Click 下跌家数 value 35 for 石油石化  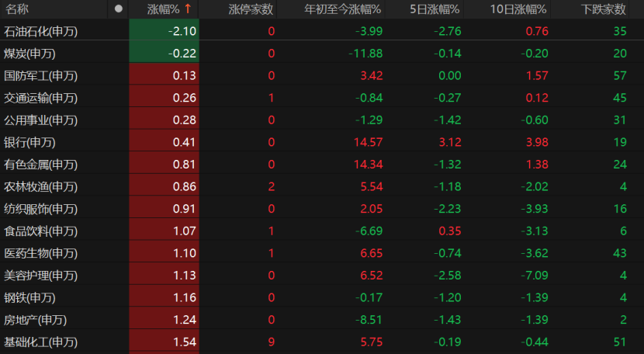pos(620,31)
